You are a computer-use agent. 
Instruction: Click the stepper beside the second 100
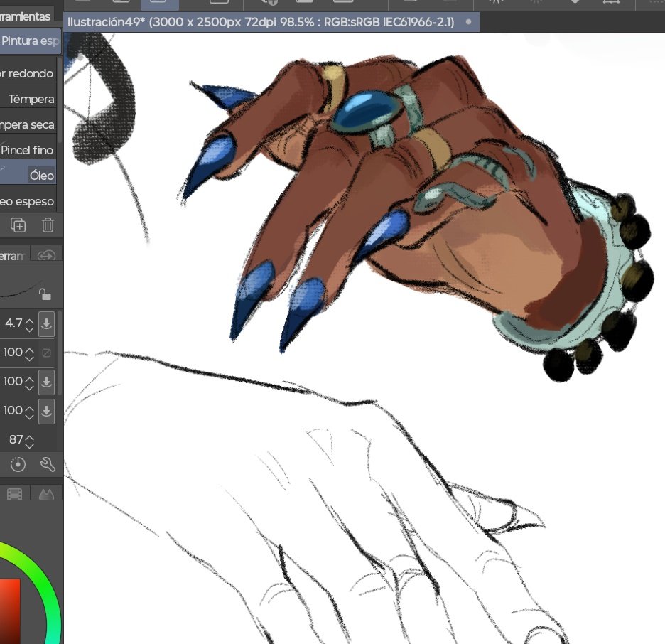[x=29, y=382]
